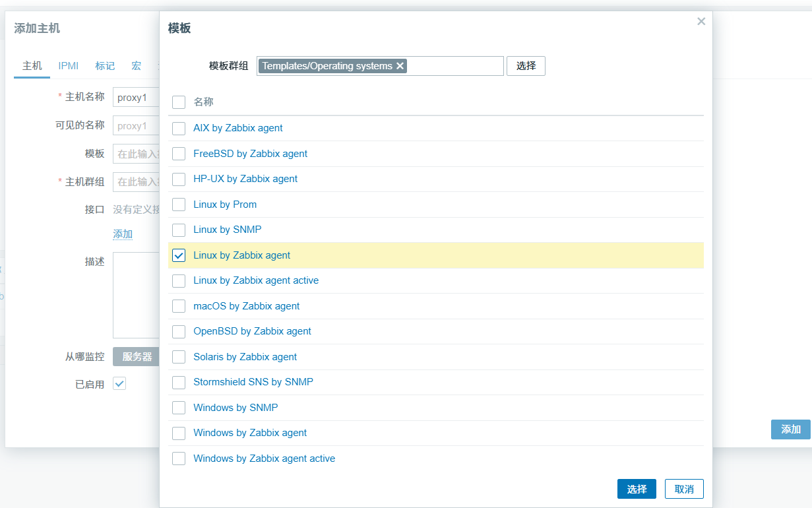Viewport: 812px width, 508px height.
Task: Check Windows by Zabbix agent active checkbox
Action: 179,459
